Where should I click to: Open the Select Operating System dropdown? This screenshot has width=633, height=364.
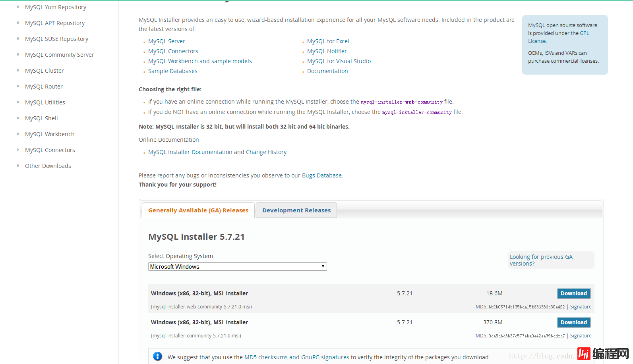(238, 267)
